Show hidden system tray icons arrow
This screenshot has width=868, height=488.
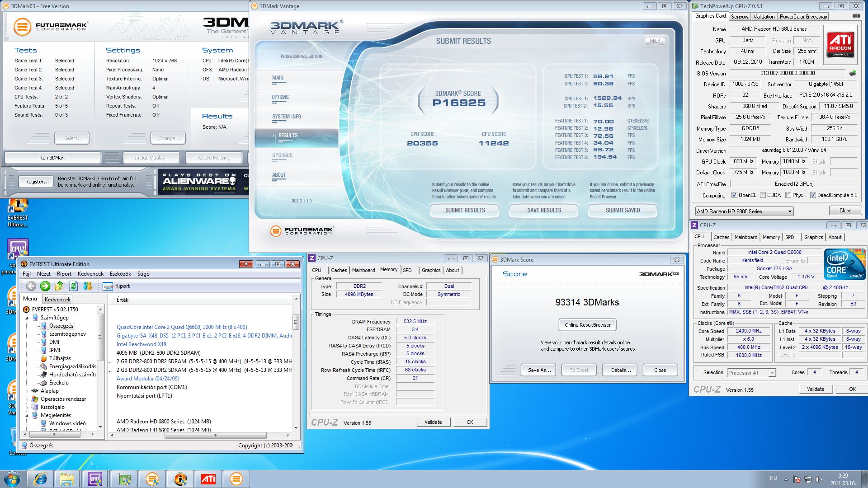pyautogui.click(x=786, y=479)
